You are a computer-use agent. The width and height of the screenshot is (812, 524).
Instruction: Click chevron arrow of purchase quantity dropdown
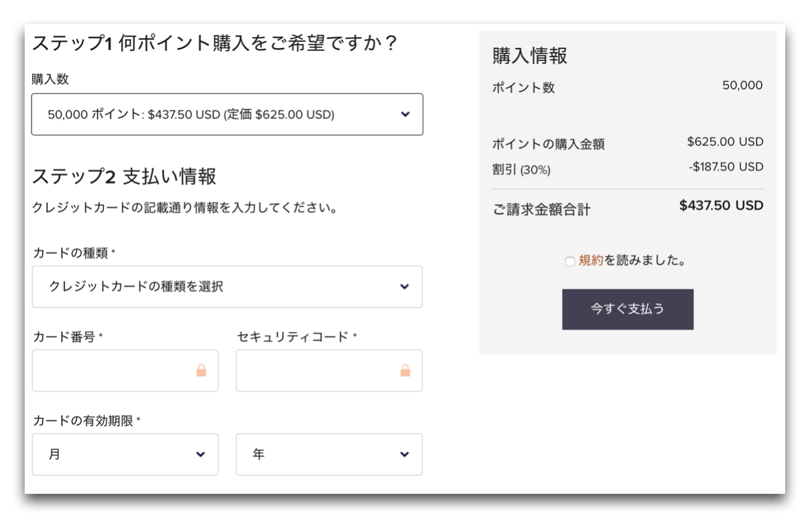pos(405,115)
